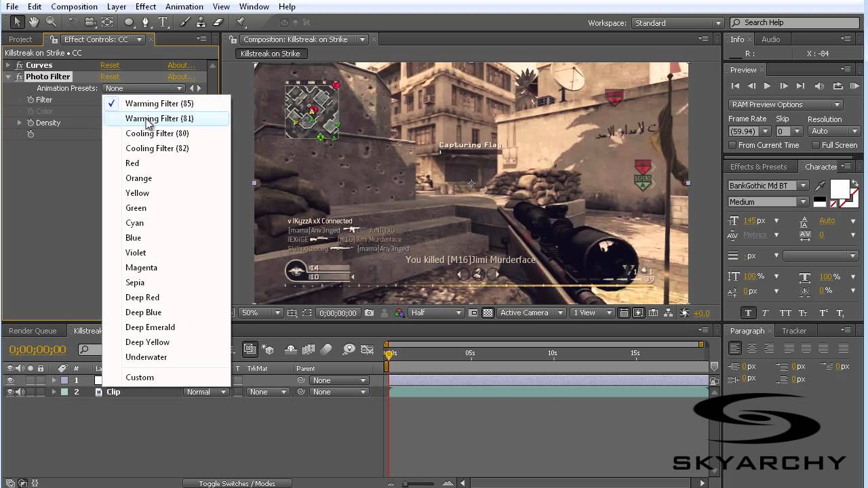The image size is (868, 488).
Task: Click the Draft 3D icon in timeline
Action: [x=269, y=350]
